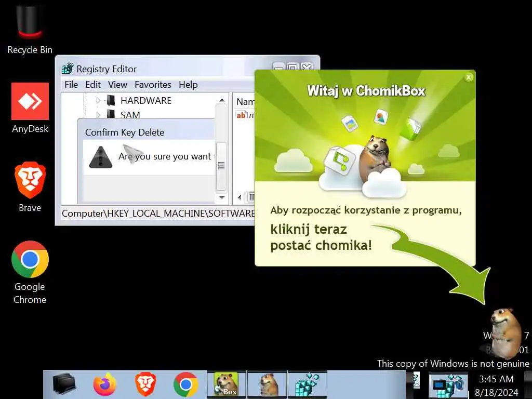Click the 8/18/2024 date in the taskbar
This screenshot has height=399, width=532.
coord(496,393)
